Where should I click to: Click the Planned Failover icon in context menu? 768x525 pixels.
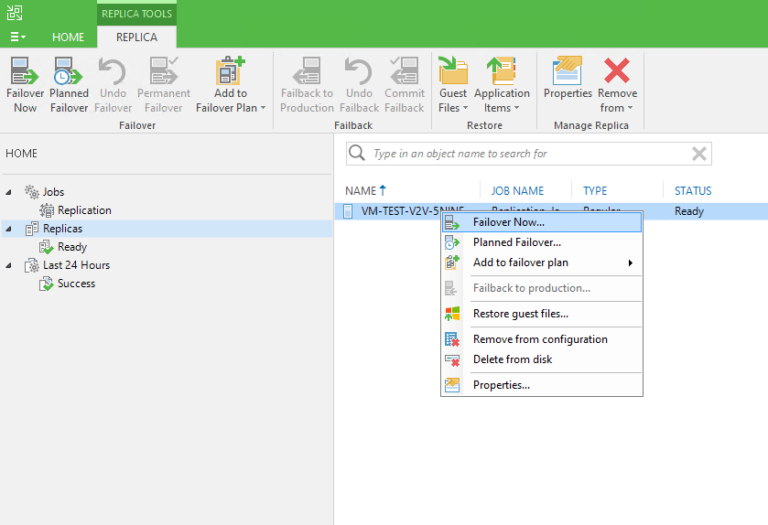452,242
